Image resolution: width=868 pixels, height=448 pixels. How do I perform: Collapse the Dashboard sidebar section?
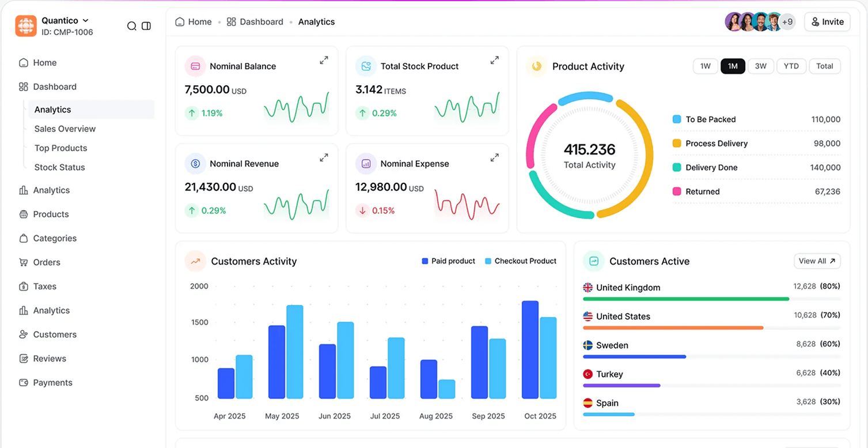click(x=55, y=86)
